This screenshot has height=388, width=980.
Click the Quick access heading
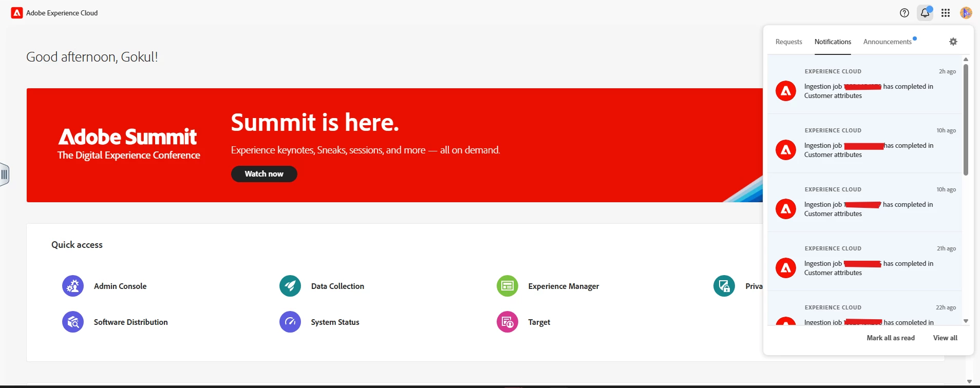[x=77, y=245]
